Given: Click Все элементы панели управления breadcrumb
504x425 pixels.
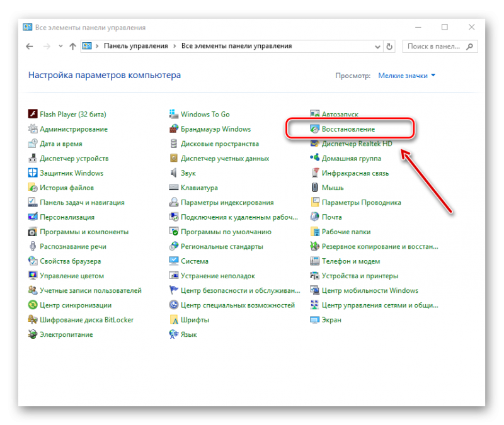Looking at the screenshot, I should (237, 46).
